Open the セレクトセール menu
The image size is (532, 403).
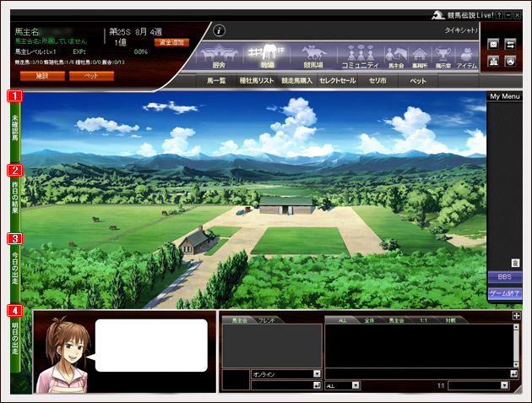tap(338, 81)
